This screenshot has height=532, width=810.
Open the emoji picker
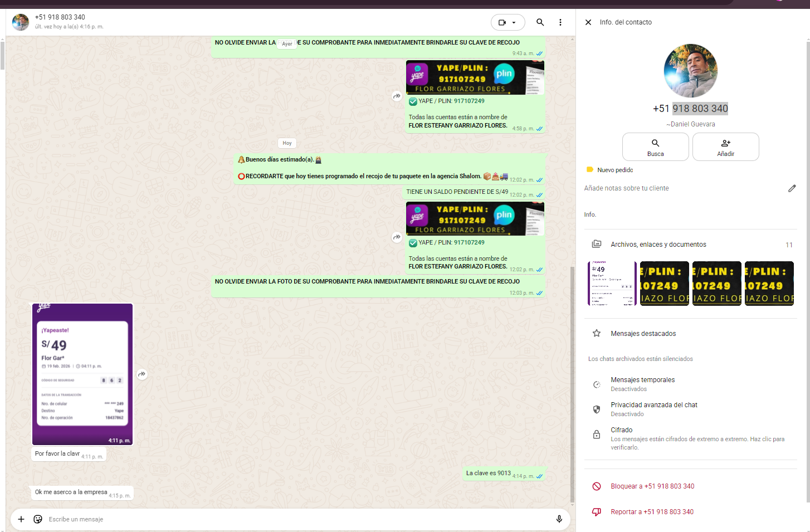click(38, 519)
